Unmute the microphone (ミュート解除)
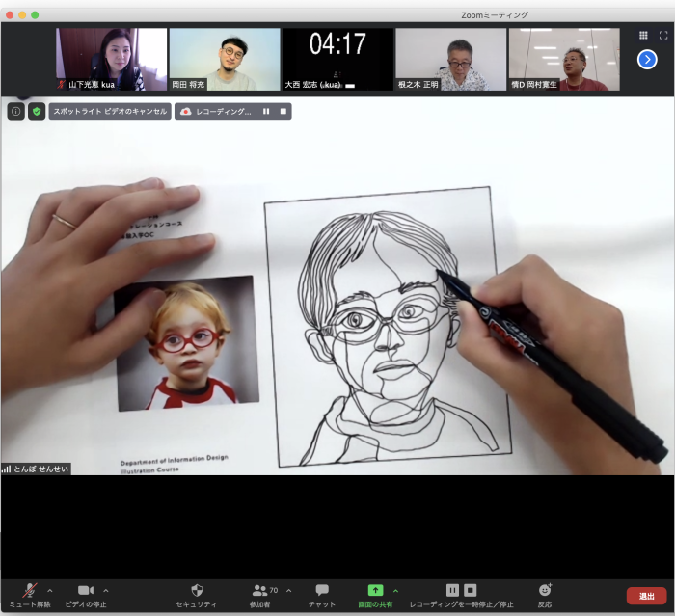 (30, 596)
